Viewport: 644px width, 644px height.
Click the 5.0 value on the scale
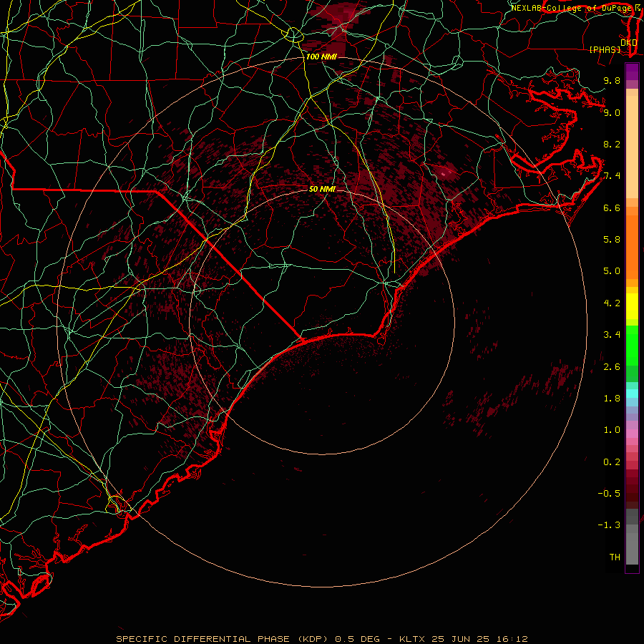click(x=612, y=271)
